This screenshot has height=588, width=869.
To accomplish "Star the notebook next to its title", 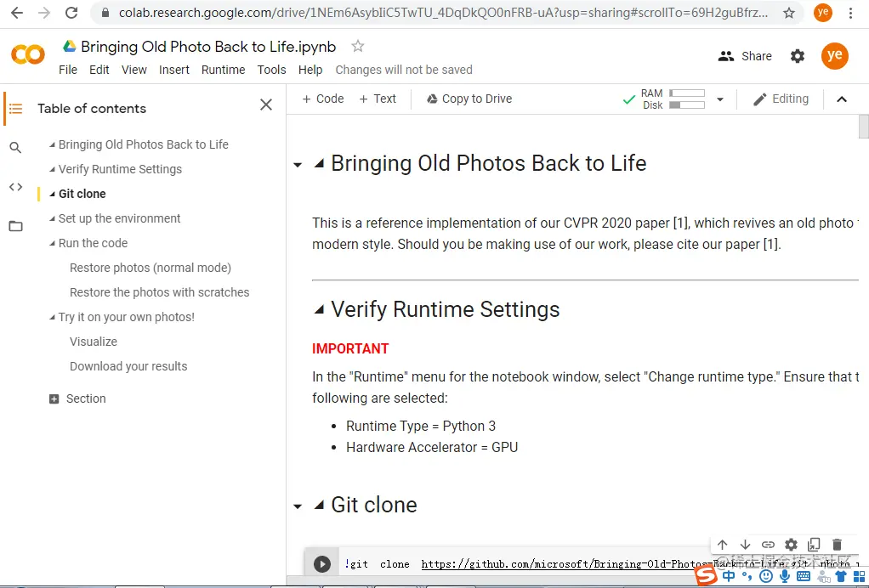I will click(357, 46).
